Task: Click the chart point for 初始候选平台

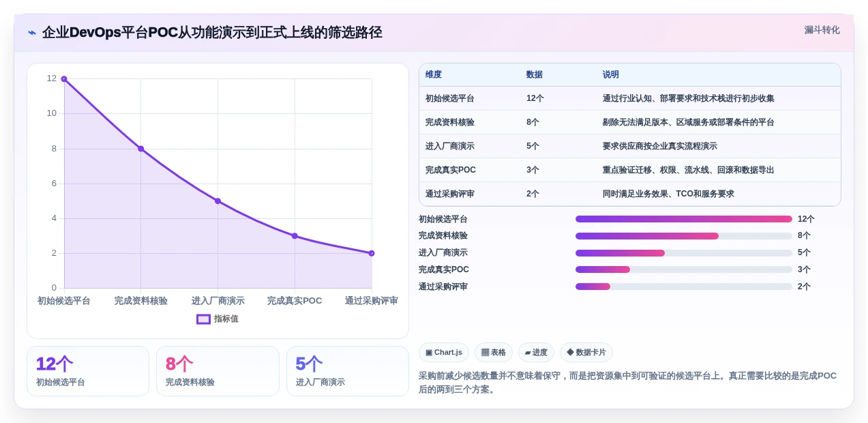Action: coord(64,79)
